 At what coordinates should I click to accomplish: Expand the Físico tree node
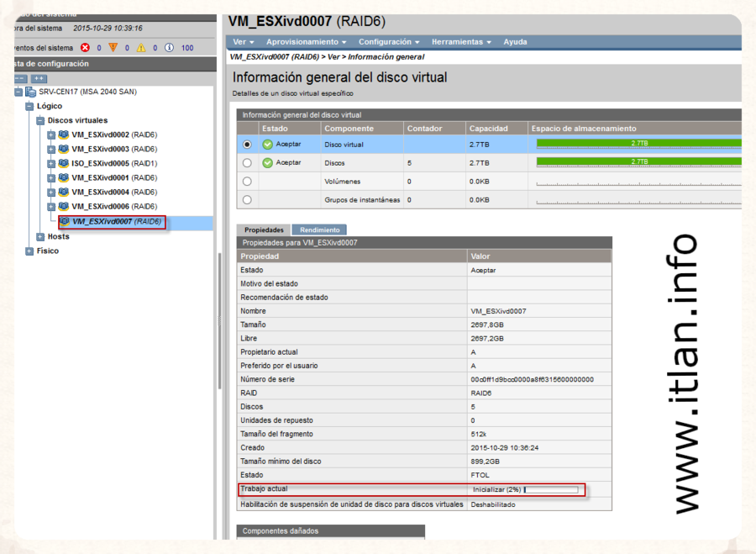(x=29, y=251)
